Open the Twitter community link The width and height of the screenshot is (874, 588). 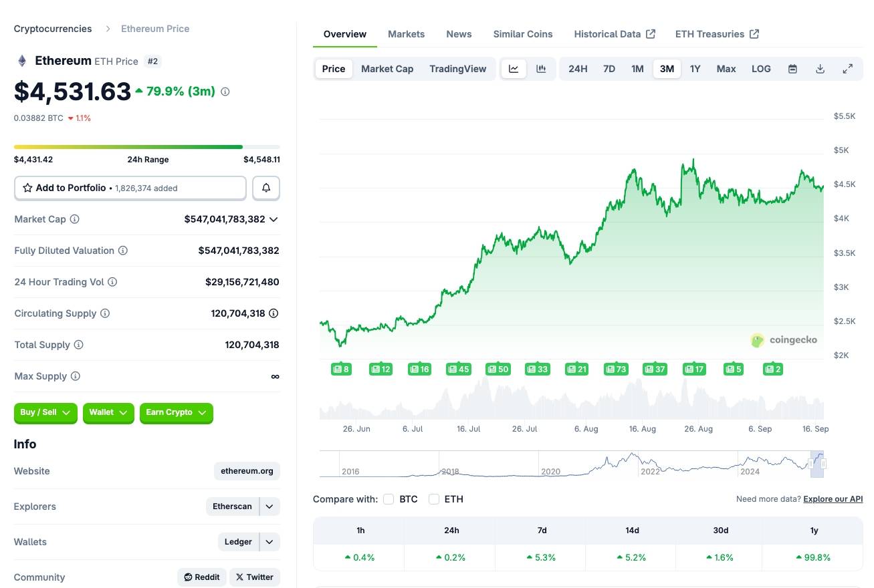click(255, 577)
